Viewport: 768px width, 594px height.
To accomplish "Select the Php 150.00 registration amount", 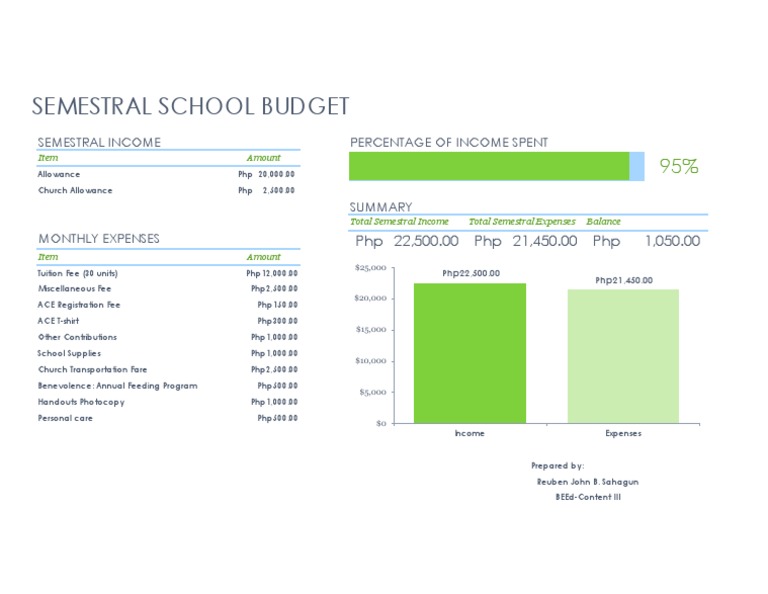I will [x=277, y=305].
